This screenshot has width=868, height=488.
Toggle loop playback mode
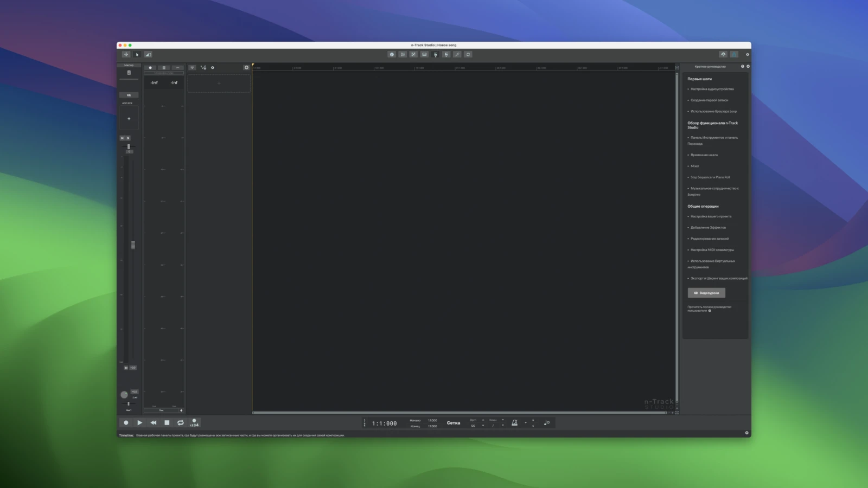[x=181, y=422]
